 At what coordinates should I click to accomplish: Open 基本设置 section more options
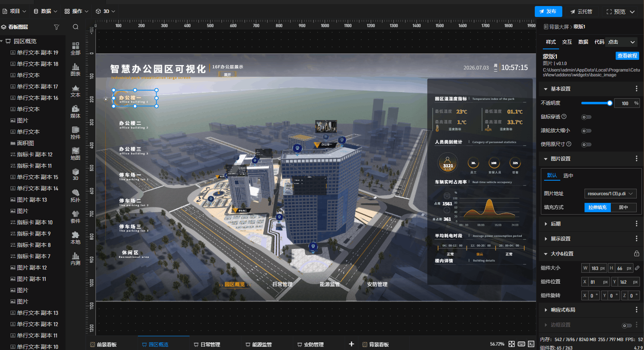coord(636,89)
